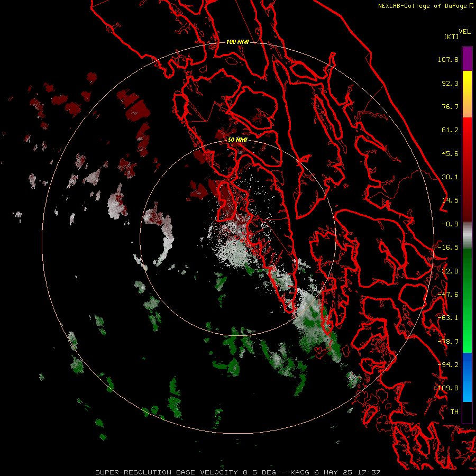Screen dimensions: 476x476
Task: Click the 100 NMI range ring label
Action: tap(237, 42)
